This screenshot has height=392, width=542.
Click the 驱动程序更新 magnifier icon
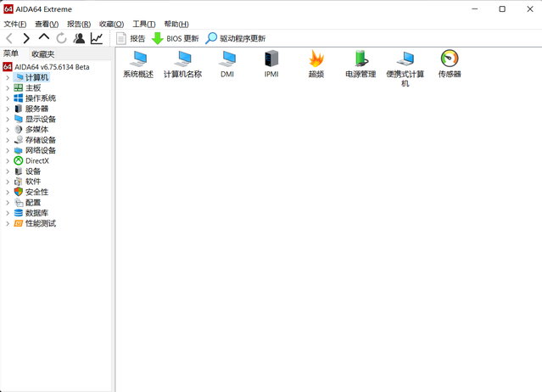tap(211, 38)
